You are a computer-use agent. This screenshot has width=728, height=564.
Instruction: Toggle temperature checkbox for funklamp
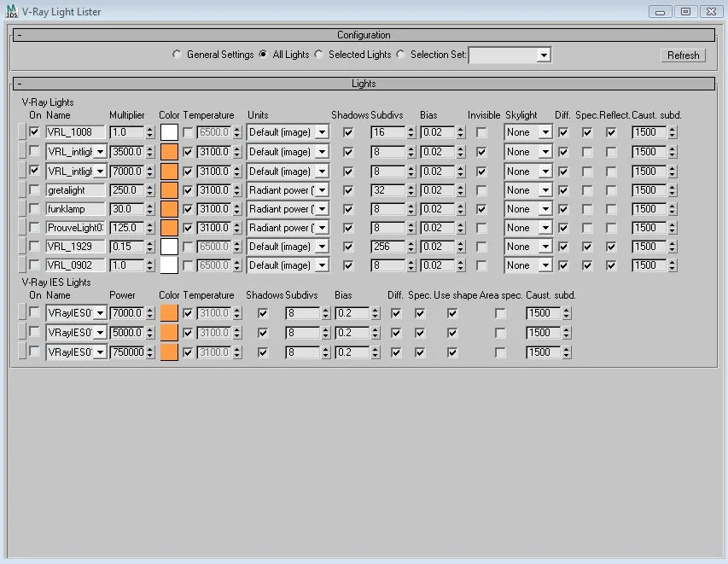(188, 209)
